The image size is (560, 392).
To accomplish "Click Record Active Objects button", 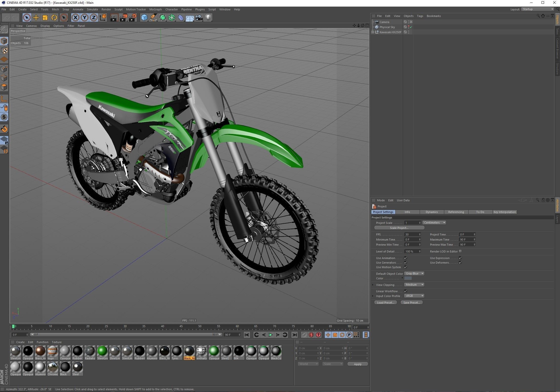I will (304, 335).
